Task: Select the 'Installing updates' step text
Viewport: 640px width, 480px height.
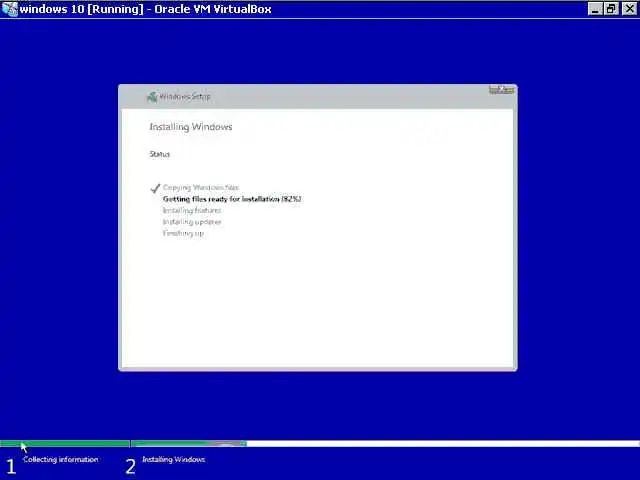Action: click(192, 222)
